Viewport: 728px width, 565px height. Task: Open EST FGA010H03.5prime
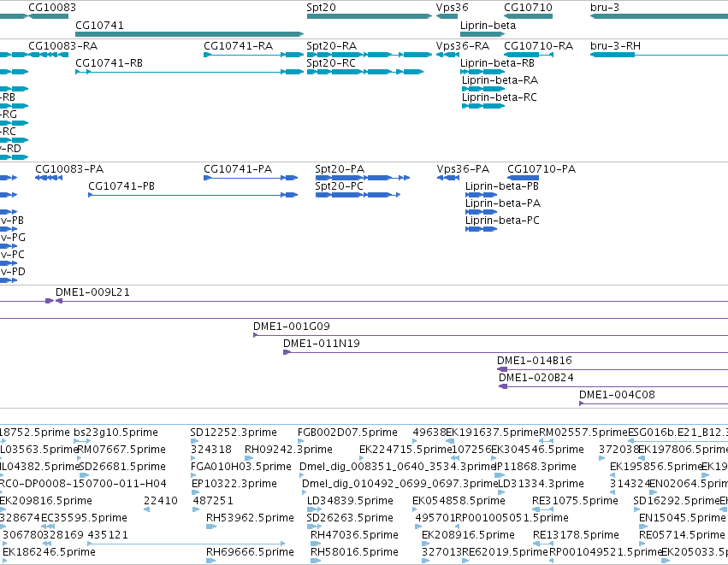pos(241,467)
